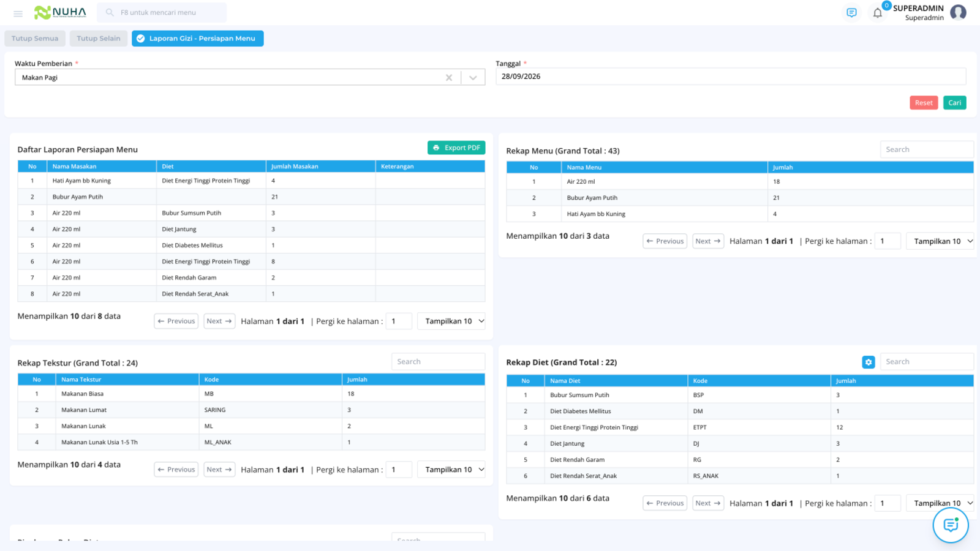Click the Tanggal date field
This screenshot has height=551, width=980.
pyautogui.click(x=731, y=77)
